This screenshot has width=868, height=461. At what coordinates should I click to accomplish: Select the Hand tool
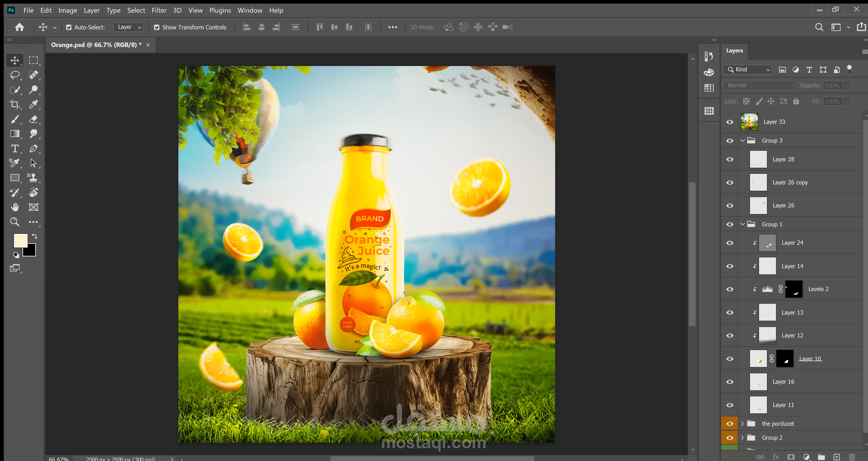click(14, 207)
